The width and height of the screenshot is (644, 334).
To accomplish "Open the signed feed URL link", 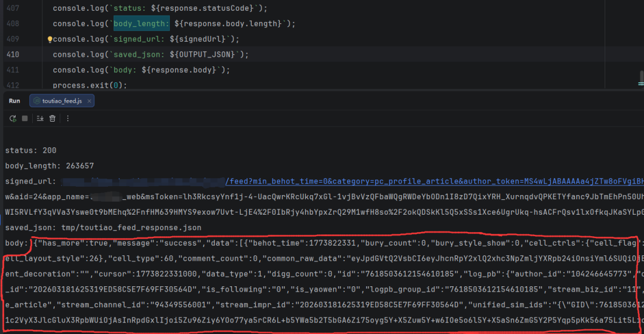I will tap(435, 181).
